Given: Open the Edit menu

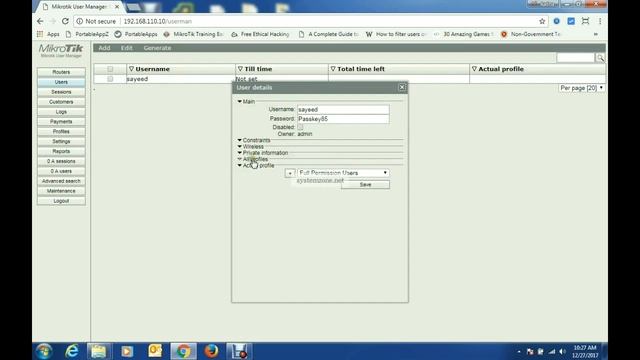Looking at the screenshot, I should pyautogui.click(x=127, y=48).
